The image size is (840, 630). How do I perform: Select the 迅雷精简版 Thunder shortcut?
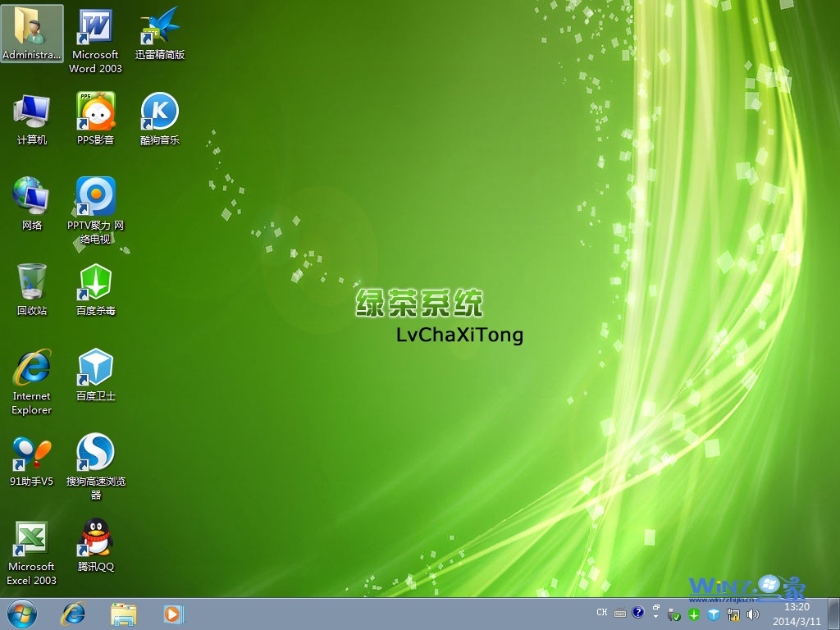coord(160,33)
